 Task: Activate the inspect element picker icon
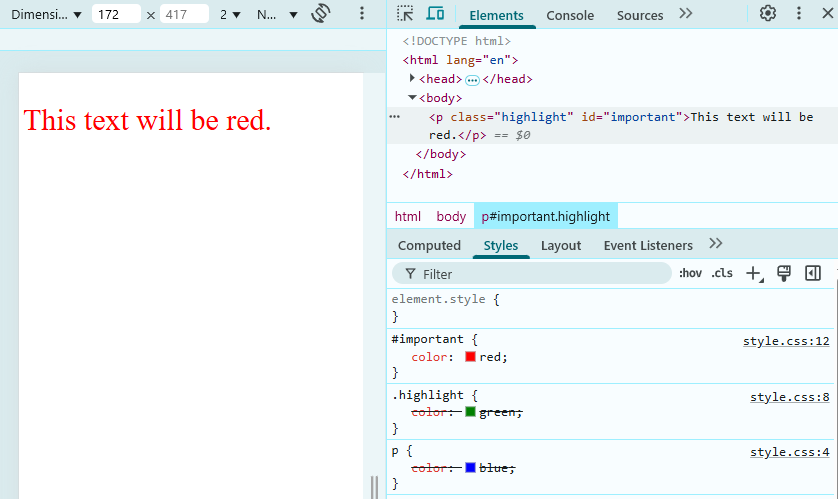[x=405, y=13]
